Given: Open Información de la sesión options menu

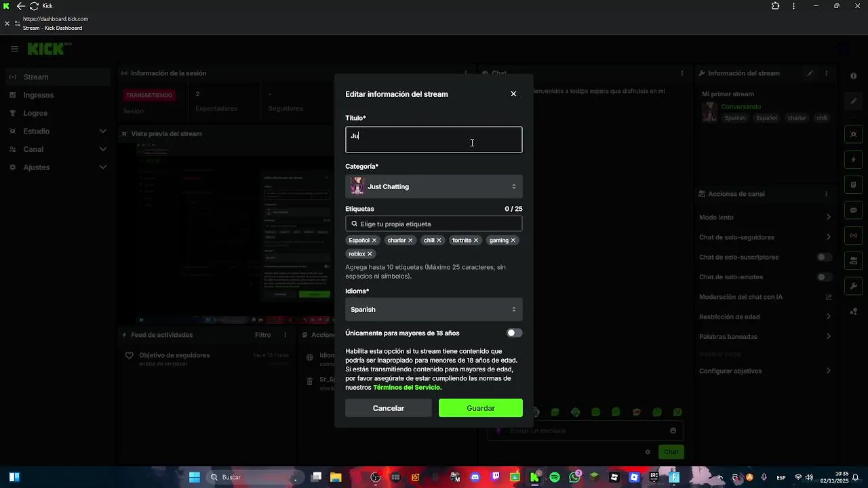Looking at the screenshot, I should (465, 73).
